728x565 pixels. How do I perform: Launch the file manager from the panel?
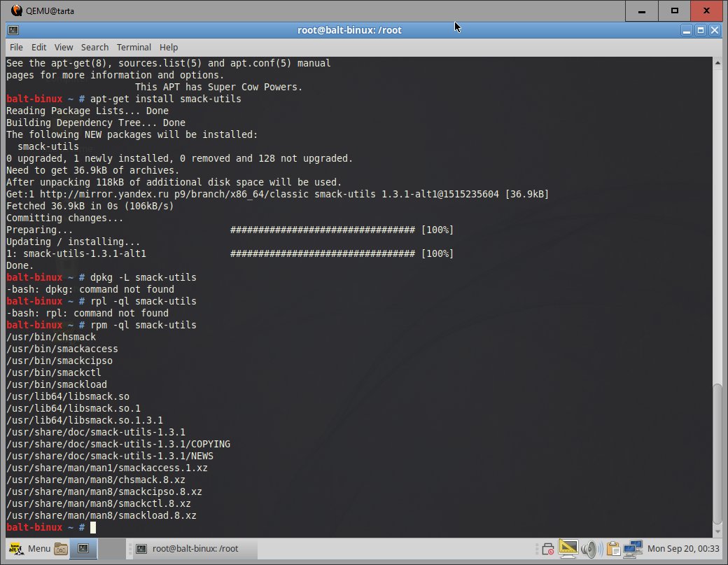61,548
